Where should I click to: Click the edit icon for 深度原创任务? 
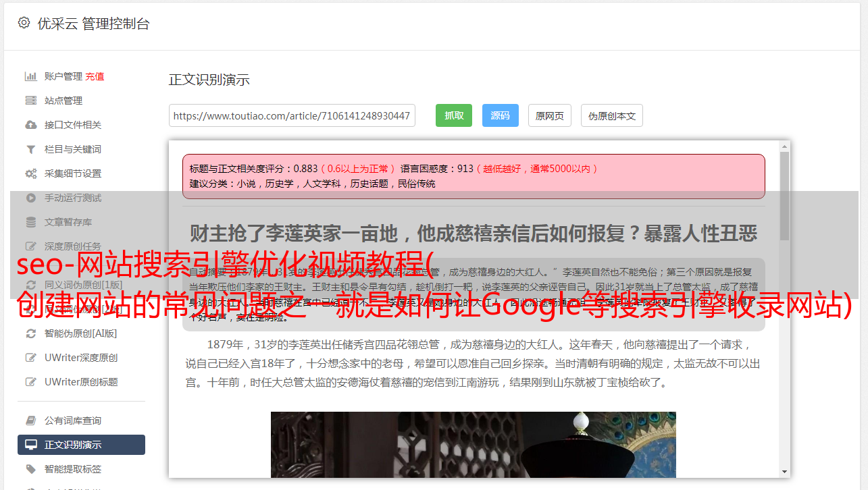(31, 246)
